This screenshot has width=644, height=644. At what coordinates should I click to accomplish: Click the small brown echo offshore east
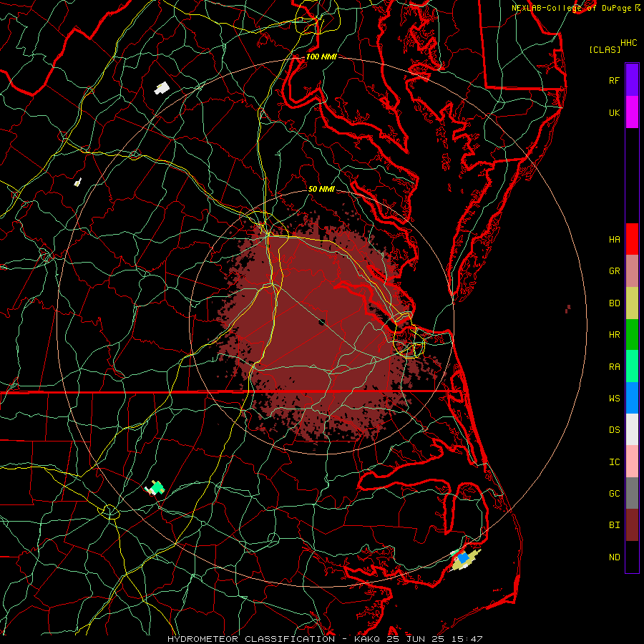(568, 308)
